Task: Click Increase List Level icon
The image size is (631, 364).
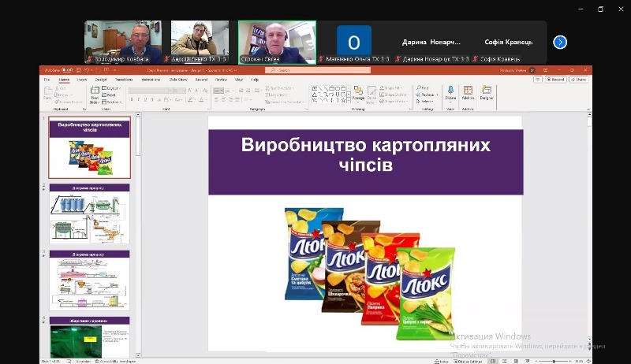Action: [x=248, y=91]
